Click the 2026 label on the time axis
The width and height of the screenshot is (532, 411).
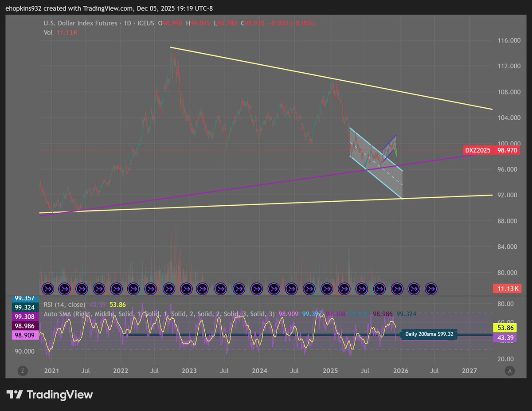point(400,371)
